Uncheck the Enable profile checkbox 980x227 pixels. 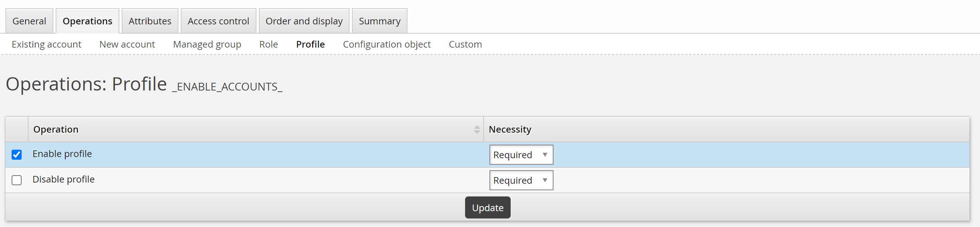(17, 155)
